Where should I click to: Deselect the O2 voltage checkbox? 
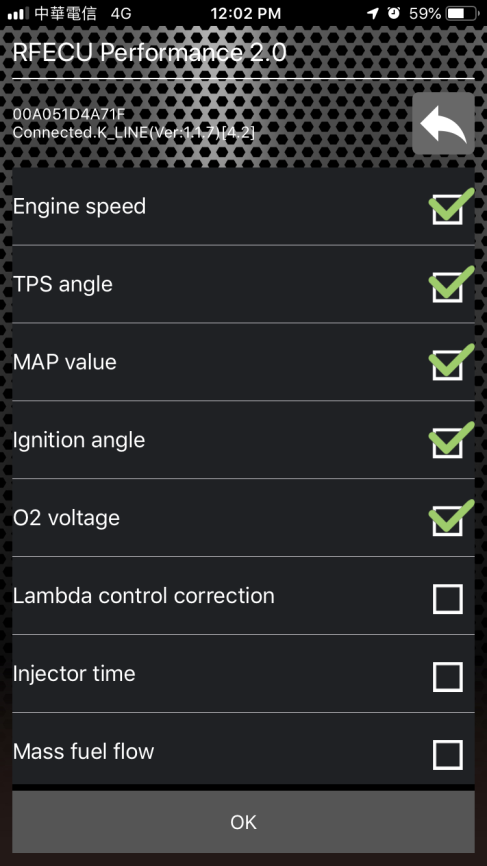448,520
